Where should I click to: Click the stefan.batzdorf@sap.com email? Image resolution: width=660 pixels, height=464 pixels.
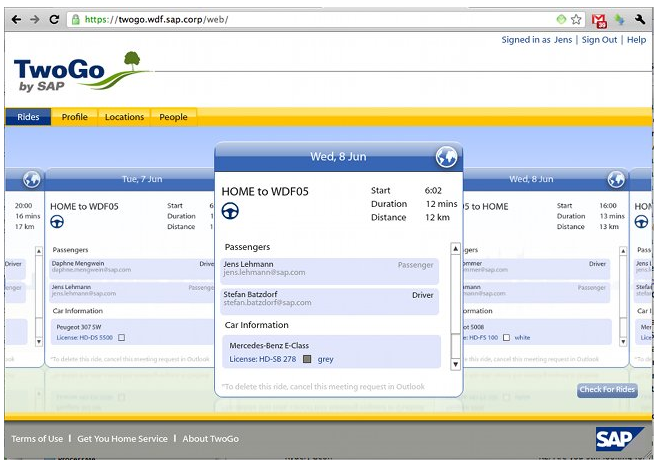point(267,303)
